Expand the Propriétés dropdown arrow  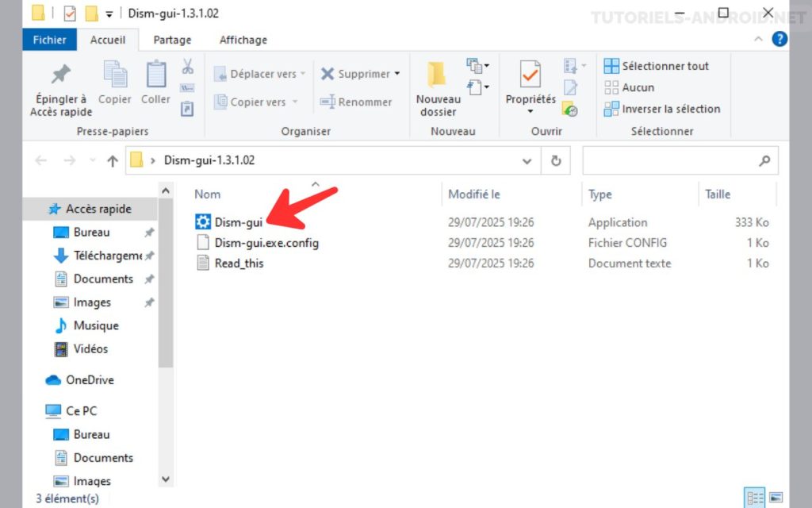530,111
